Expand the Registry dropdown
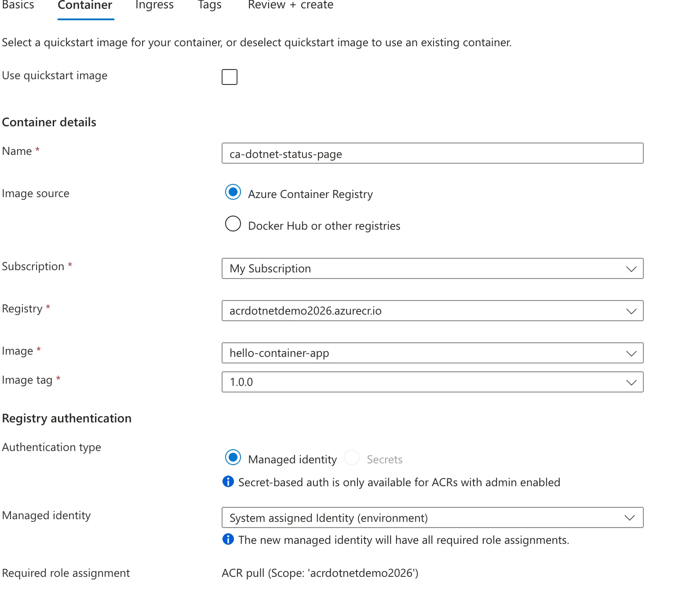686x616 pixels. [x=432, y=311]
